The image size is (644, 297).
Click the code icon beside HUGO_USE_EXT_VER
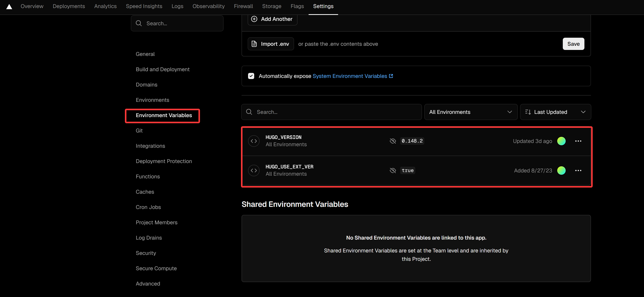click(x=253, y=170)
